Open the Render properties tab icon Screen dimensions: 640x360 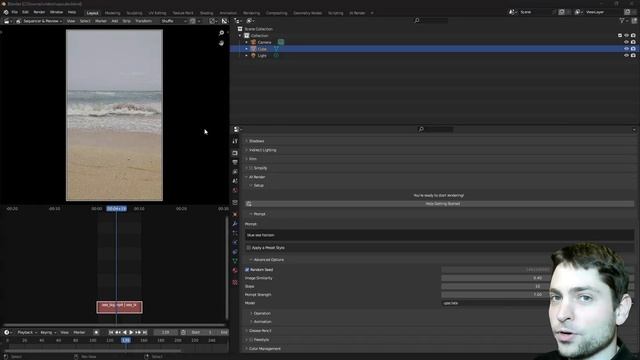235,153
